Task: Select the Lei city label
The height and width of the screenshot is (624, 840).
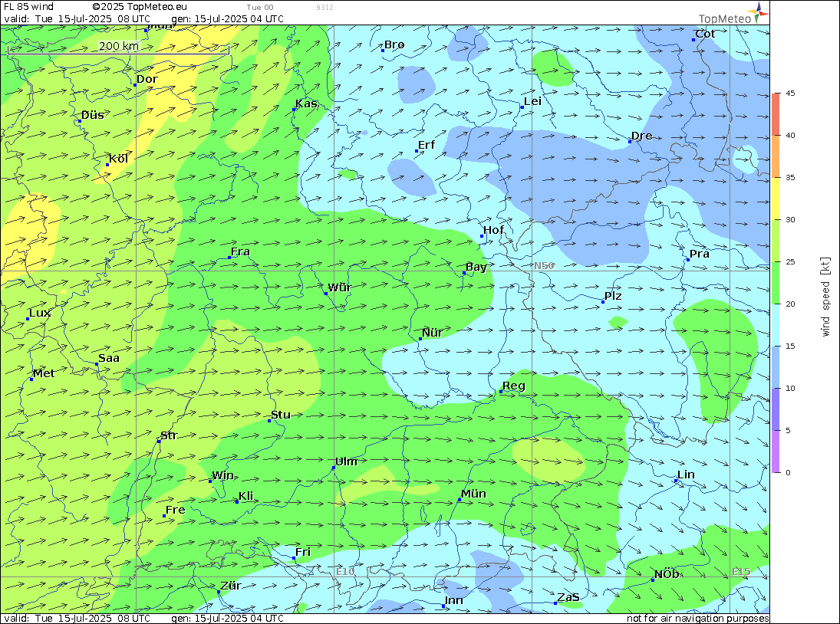Action: point(532,102)
